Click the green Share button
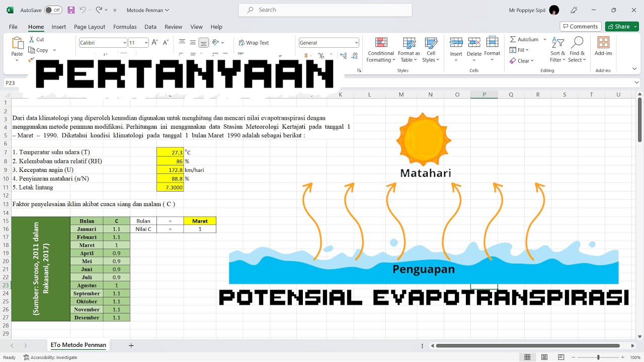Screen dimensions: 644x362 (622, 27)
